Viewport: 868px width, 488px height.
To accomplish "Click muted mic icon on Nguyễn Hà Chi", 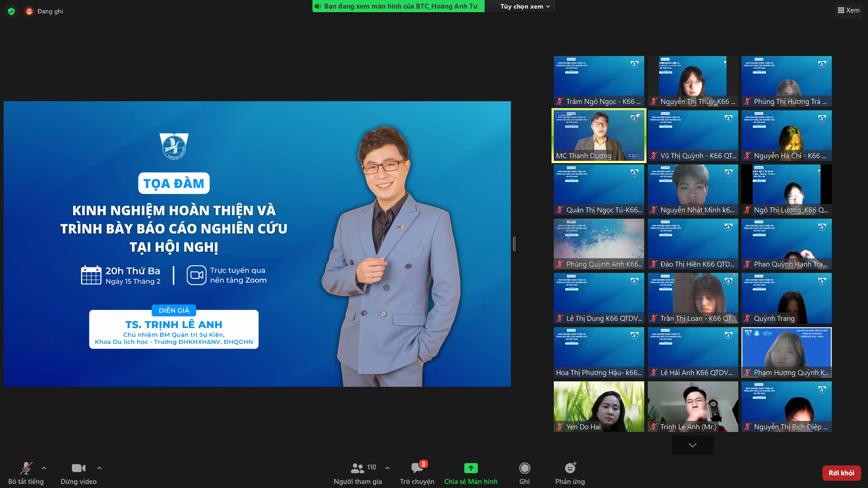I will pos(748,156).
